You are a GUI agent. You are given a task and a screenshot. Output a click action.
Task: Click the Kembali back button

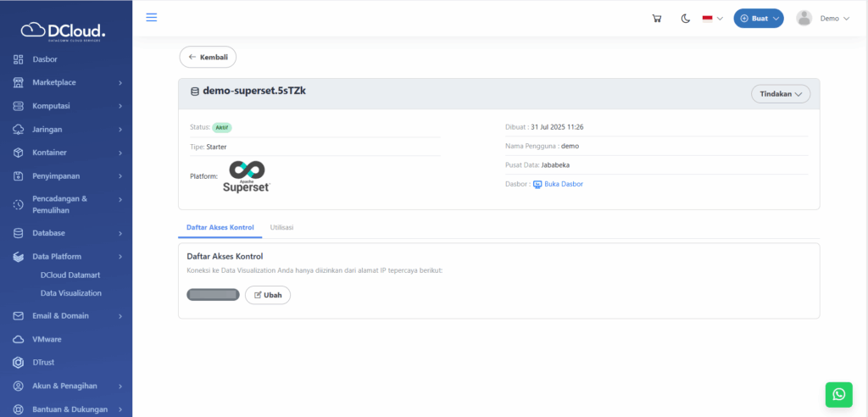(208, 57)
